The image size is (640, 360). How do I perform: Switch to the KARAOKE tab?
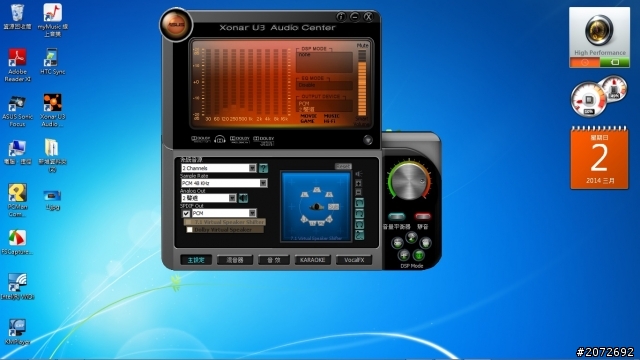pyautogui.click(x=313, y=260)
